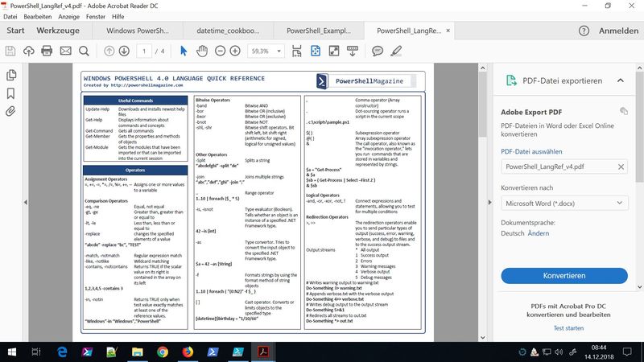Click the document vertical scrollbar up arrow

tap(482, 68)
